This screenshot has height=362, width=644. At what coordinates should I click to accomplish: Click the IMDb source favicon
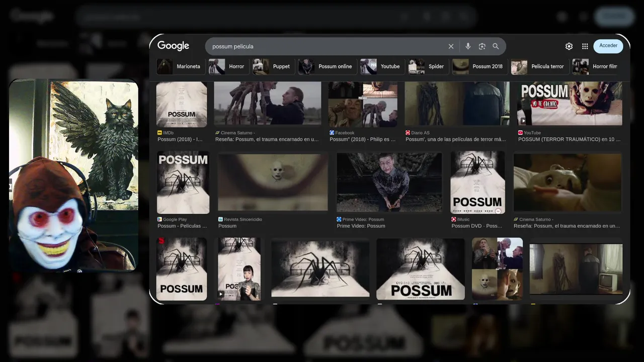[x=159, y=133]
